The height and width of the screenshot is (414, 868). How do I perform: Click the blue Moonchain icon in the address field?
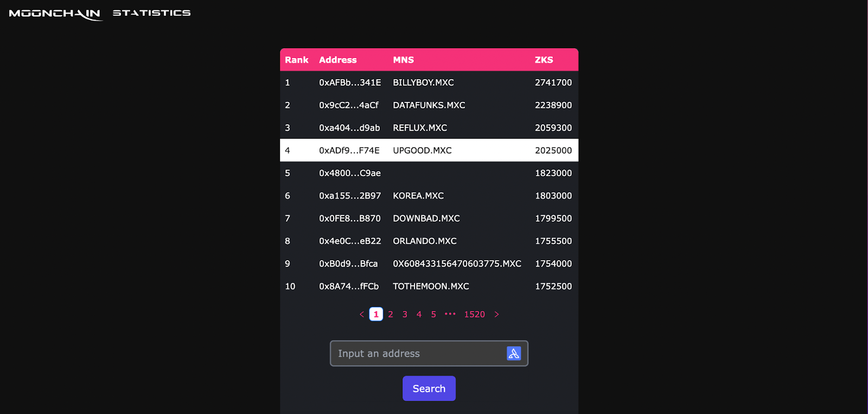pyautogui.click(x=513, y=353)
